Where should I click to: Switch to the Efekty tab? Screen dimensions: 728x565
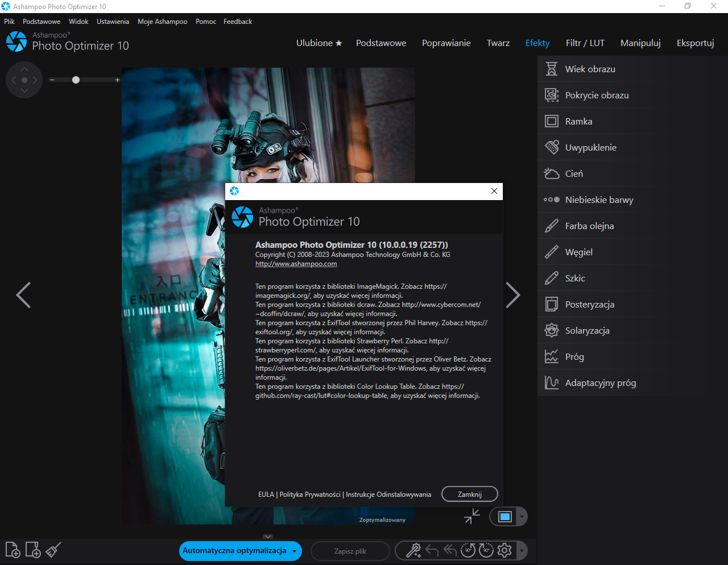(x=537, y=43)
